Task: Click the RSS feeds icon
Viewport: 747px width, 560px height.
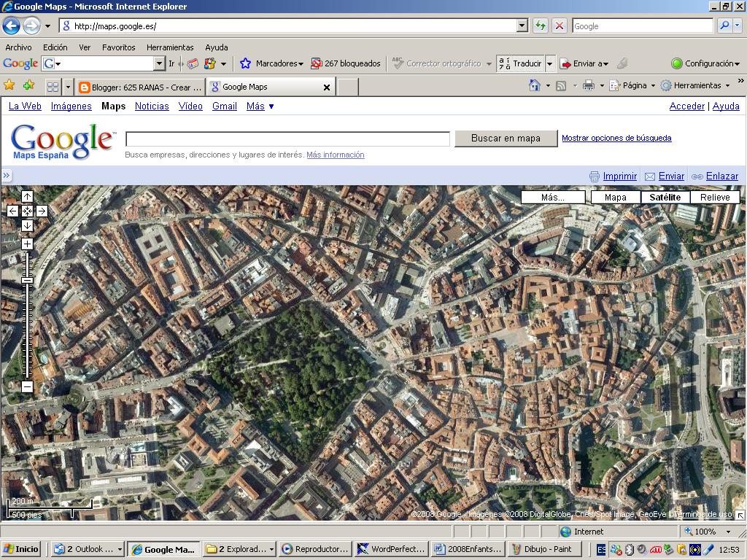Action: tap(561, 86)
